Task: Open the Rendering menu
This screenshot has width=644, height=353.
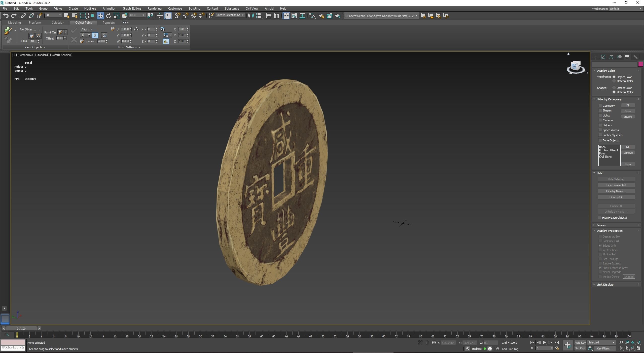Action: click(154, 8)
